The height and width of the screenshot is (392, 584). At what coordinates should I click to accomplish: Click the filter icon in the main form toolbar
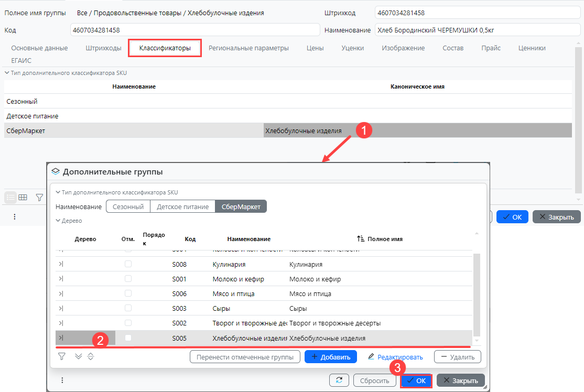tap(39, 197)
